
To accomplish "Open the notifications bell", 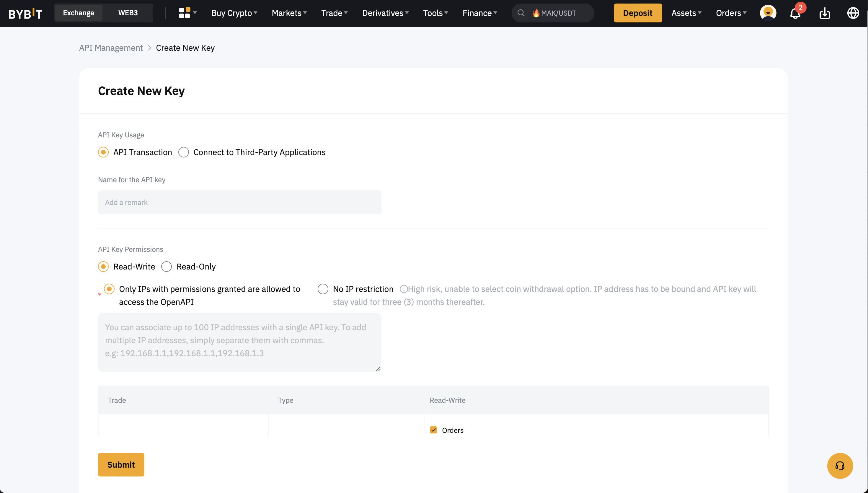I will (x=795, y=13).
